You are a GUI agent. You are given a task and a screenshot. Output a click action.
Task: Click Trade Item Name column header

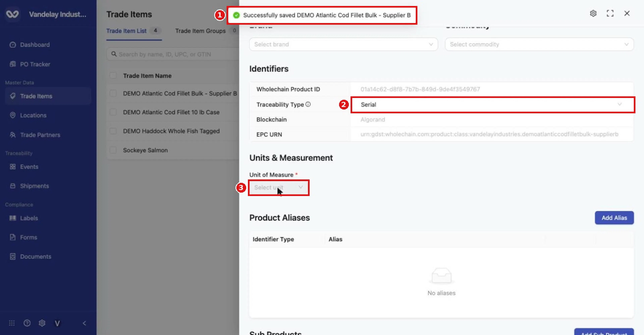[147, 76]
